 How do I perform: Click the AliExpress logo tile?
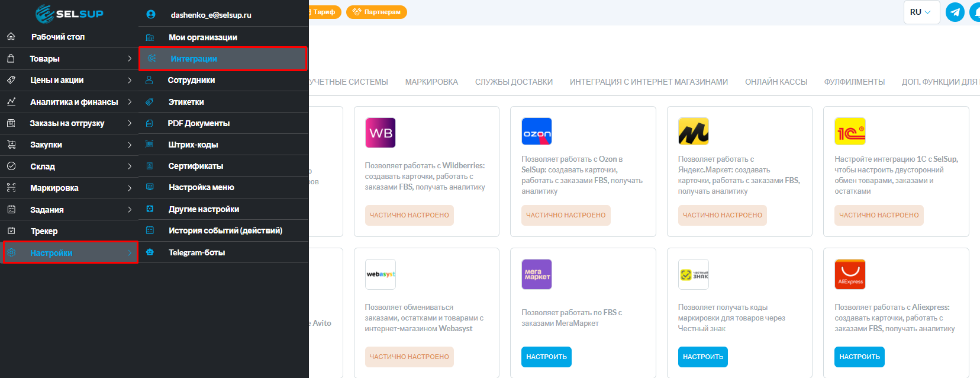(x=850, y=274)
